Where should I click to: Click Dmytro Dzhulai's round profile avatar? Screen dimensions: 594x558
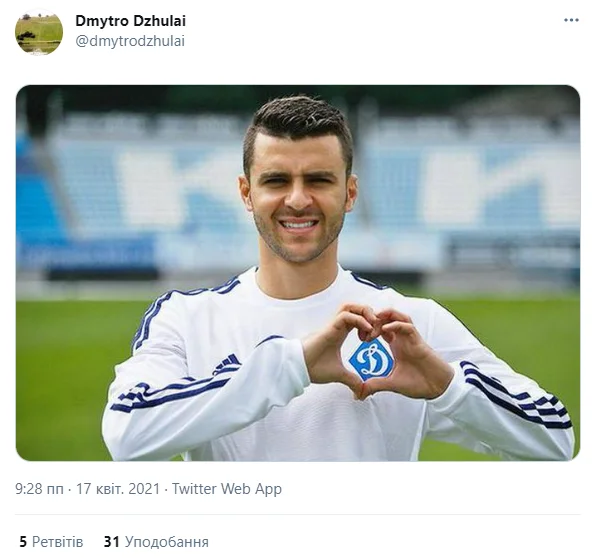(39, 32)
